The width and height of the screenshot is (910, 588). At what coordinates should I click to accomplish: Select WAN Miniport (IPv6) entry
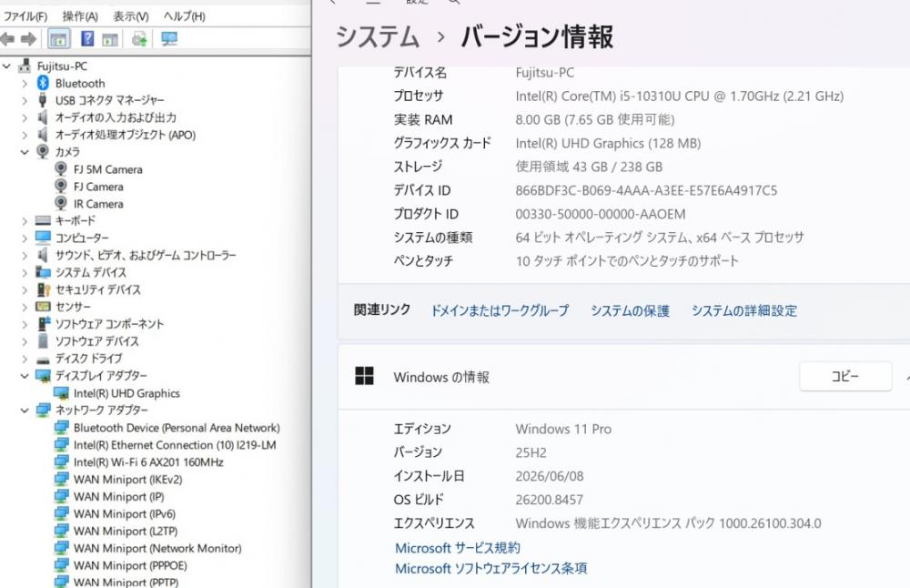coord(124,513)
